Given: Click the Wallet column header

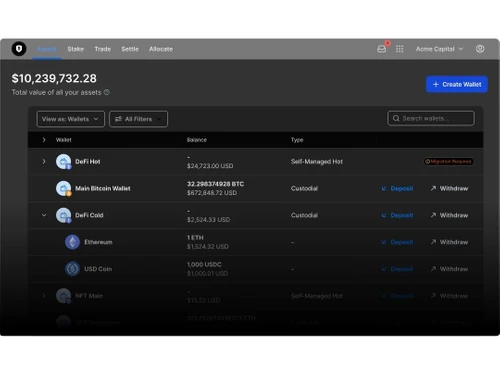Looking at the screenshot, I should [63, 140].
